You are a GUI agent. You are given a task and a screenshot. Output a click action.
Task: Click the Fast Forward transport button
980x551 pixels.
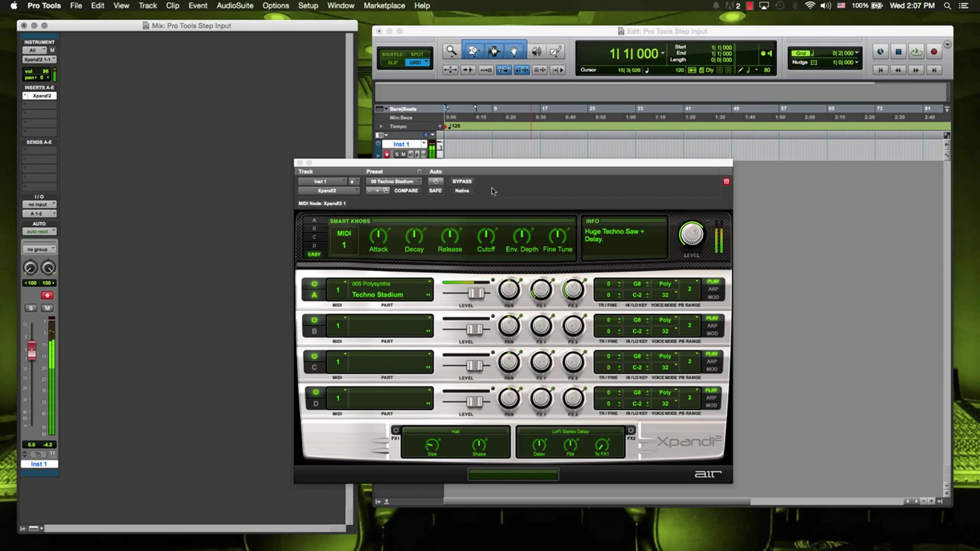point(916,70)
